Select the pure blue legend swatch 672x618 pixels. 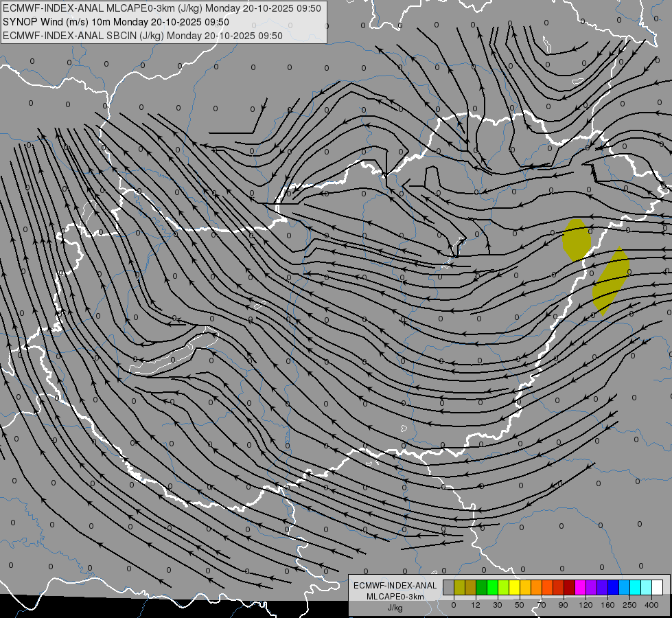coord(614,587)
